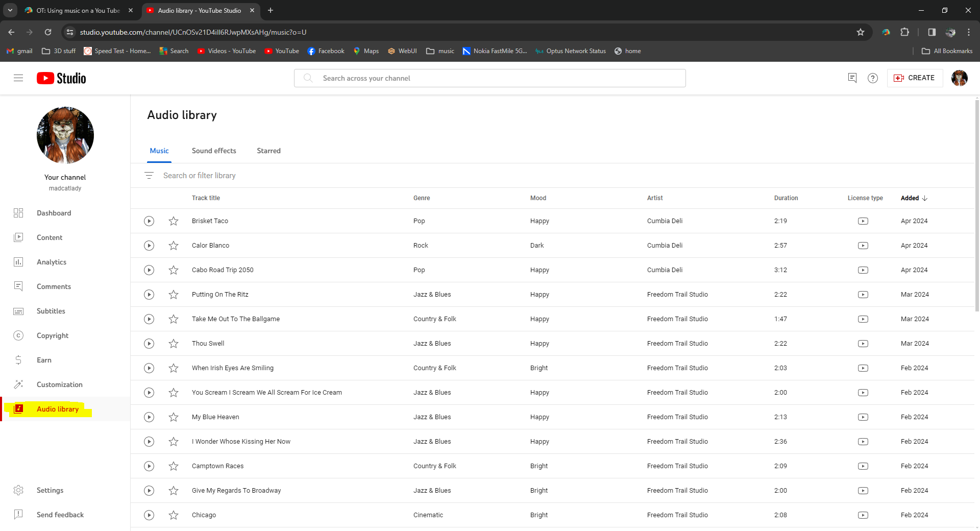The image size is (980, 531).
Task: Click the page vertical scrollbar
Action: coord(976,204)
